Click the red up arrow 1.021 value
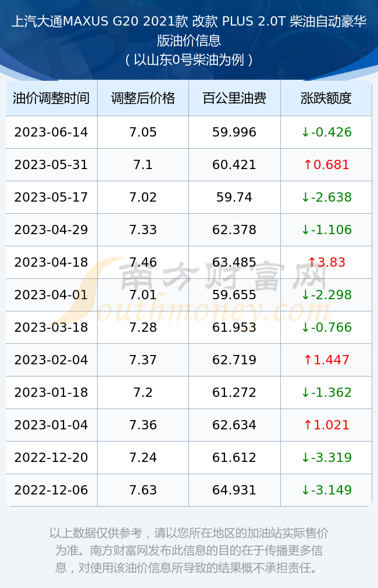This screenshot has width=378, height=588. pos(327,425)
